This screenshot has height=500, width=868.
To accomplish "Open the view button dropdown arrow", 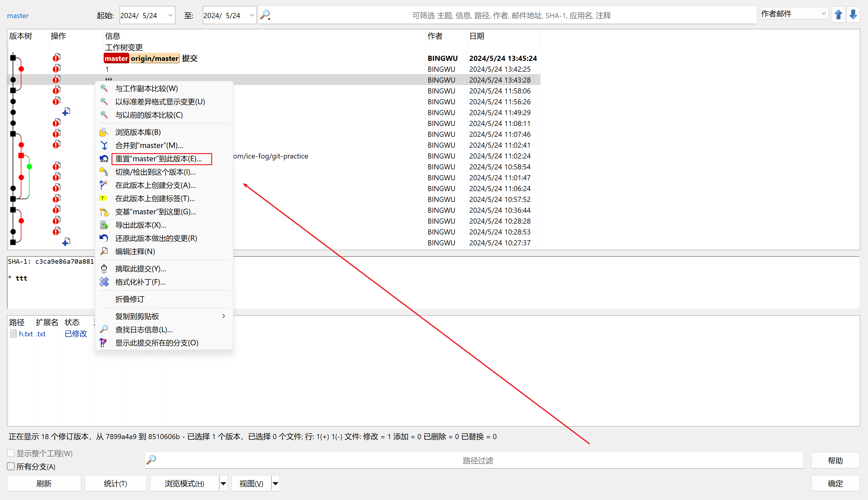I will point(275,483).
